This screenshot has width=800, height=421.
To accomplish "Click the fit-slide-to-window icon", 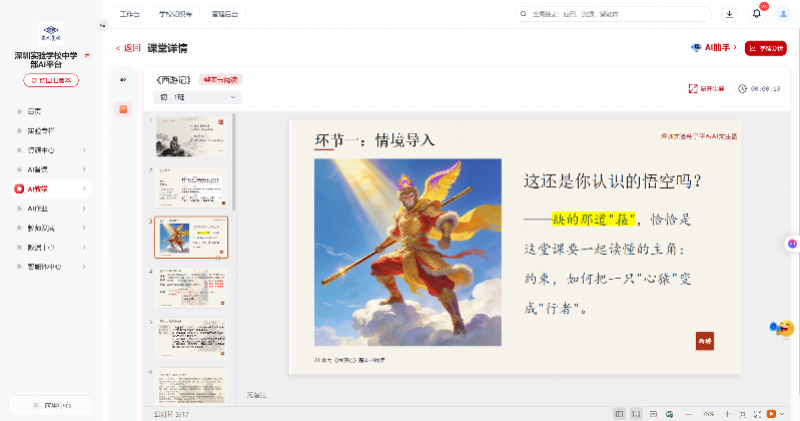I will pos(742,414).
